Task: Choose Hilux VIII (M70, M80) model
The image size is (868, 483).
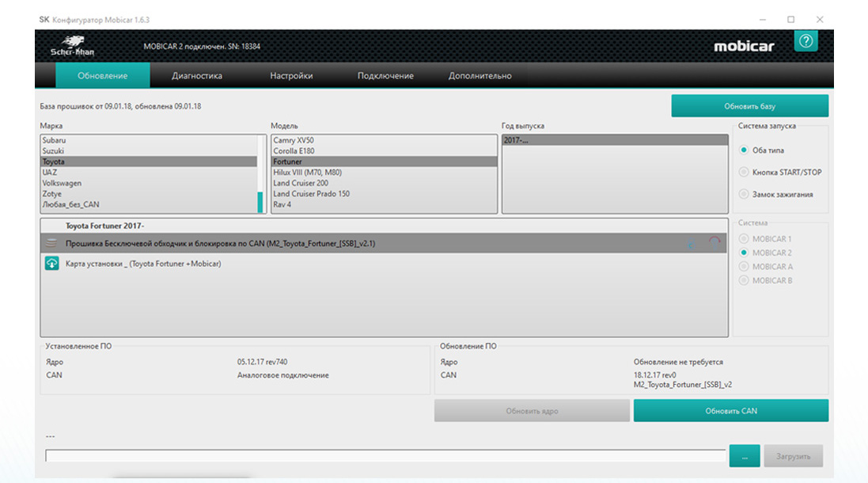Action: (385, 173)
